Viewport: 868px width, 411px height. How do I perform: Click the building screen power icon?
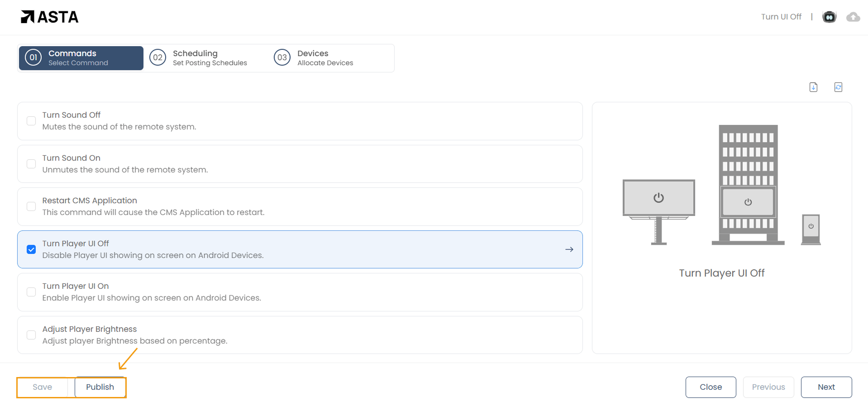[748, 202]
